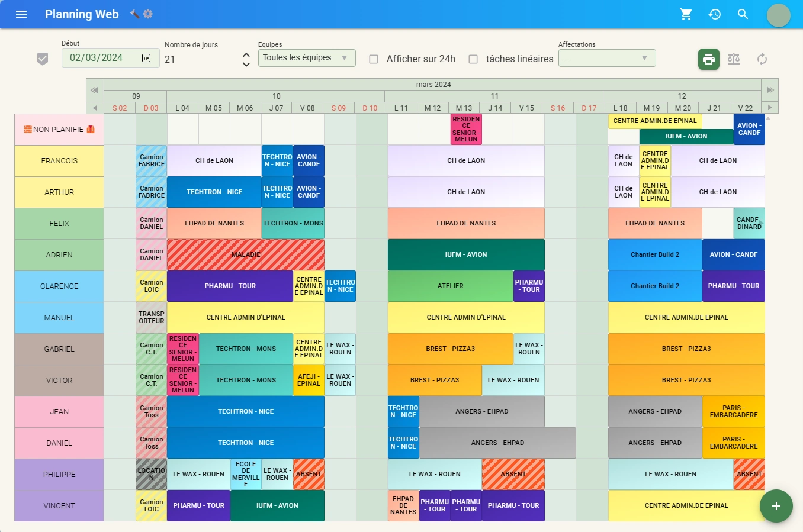
Task: Open unplanned RESIDENCE SENIOR - MELUN task
Action: pos(466,130)
